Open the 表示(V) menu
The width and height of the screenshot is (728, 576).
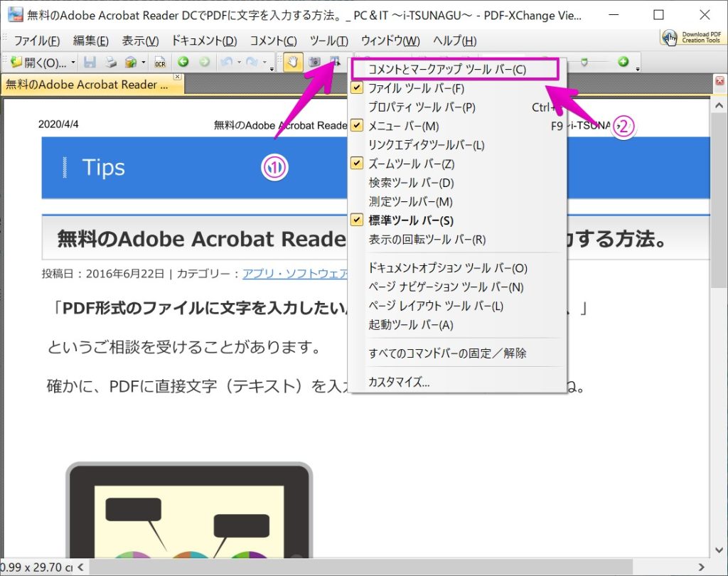tap(140, 41)
